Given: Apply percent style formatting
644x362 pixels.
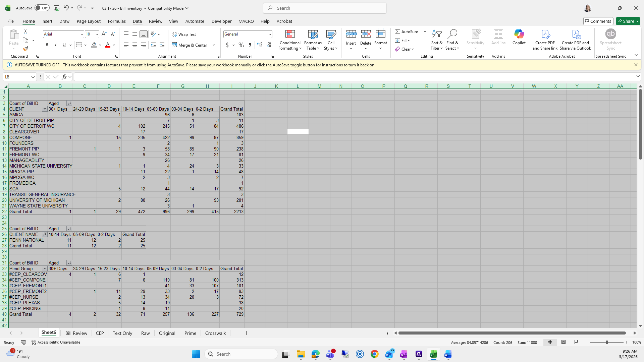Looking at the screenshot, I should 241,45.
